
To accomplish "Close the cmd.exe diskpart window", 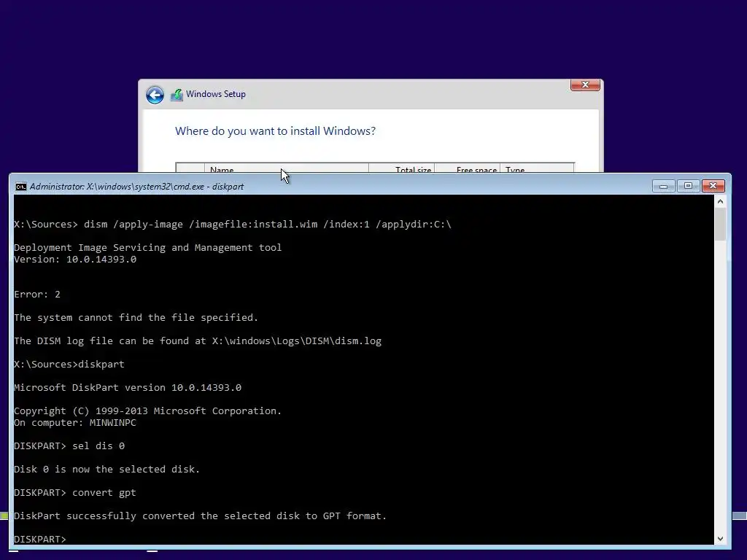I will tap(713, 186).
